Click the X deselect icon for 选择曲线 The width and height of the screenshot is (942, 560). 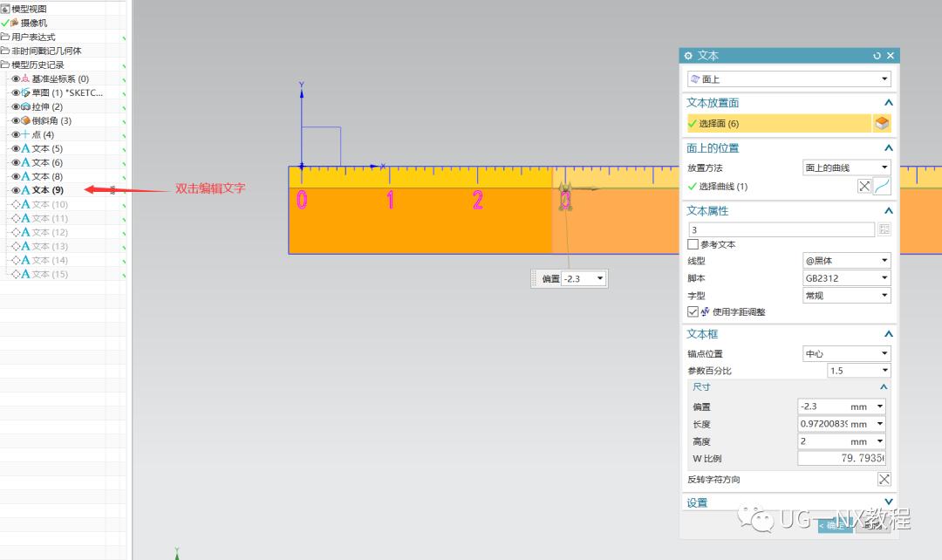863,185
